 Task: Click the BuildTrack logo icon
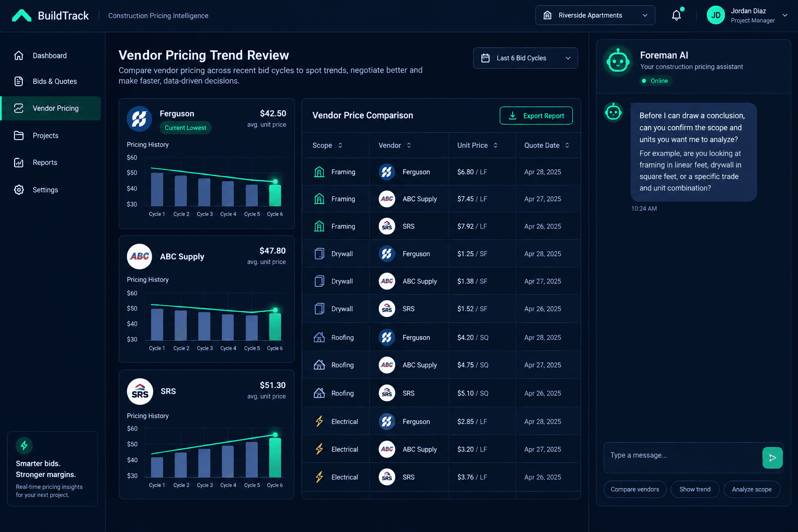coord(22,16)
